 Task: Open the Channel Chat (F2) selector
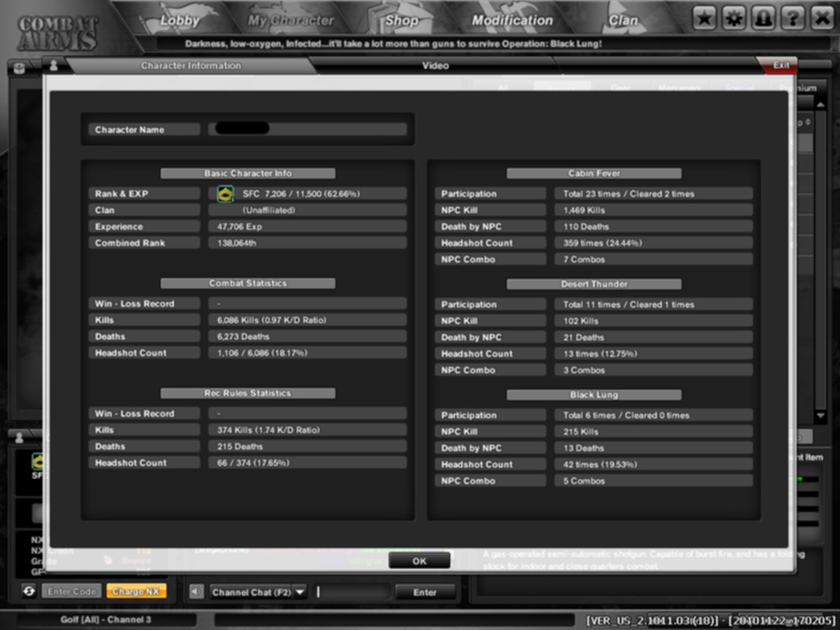(258, 592)
